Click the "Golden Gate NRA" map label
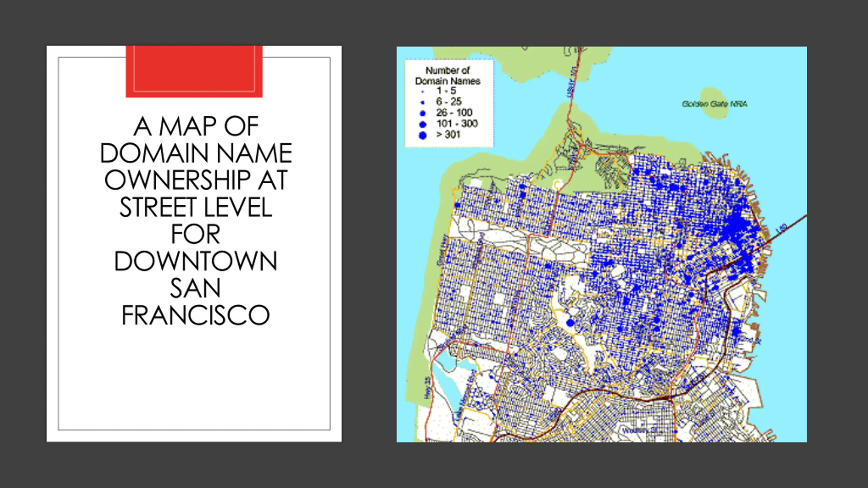868x488 pixels. 714,104
